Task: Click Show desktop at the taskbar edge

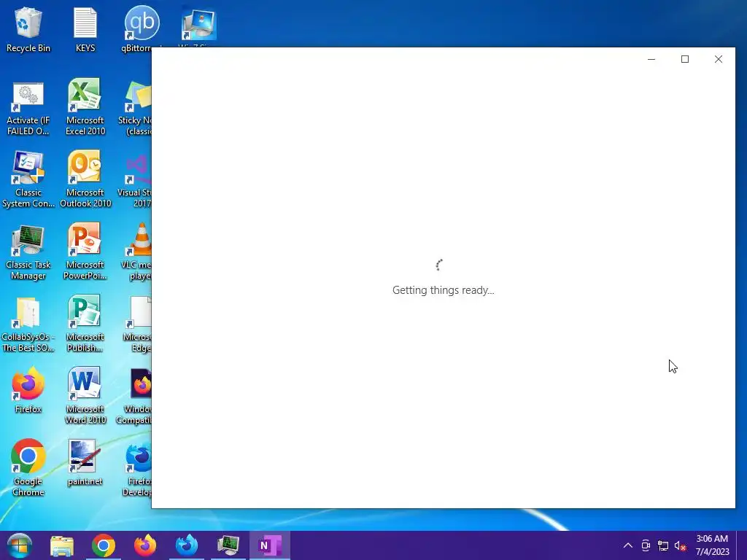Action: (x=742, y=545)
